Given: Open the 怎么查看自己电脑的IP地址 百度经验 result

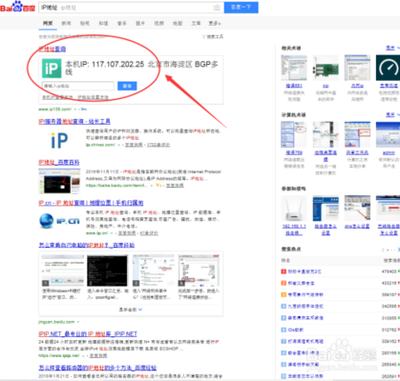Looking at the screenshot, I should tap(87, 245).
